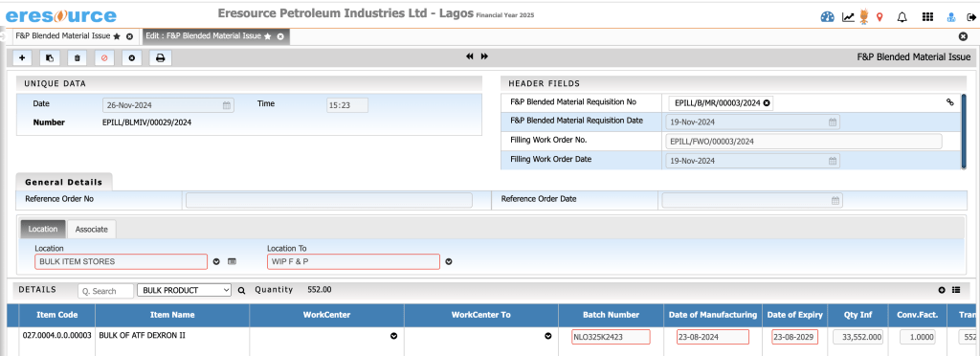Screen dimensions: 980x356
Task: Click the Item Code column header
Action: click(56, 315)
